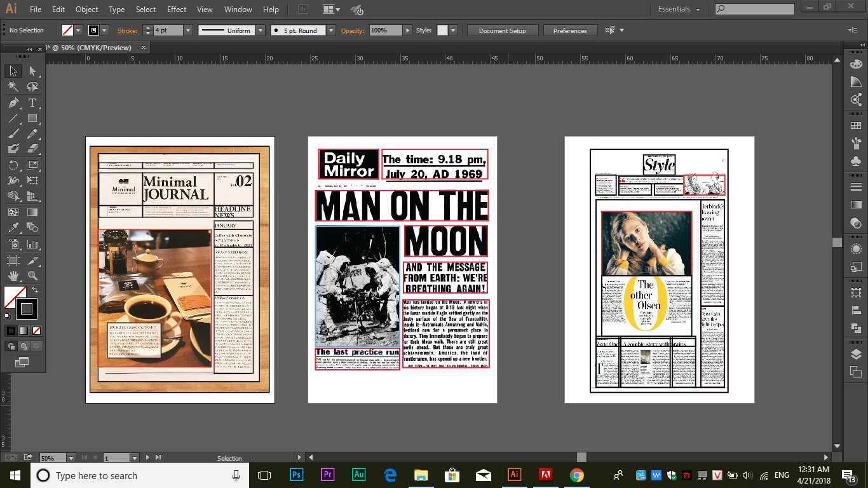Click the 50% (CMYK/Preview) document tab
This screenshot has width=868, height=488.
(x=95, y=48)
